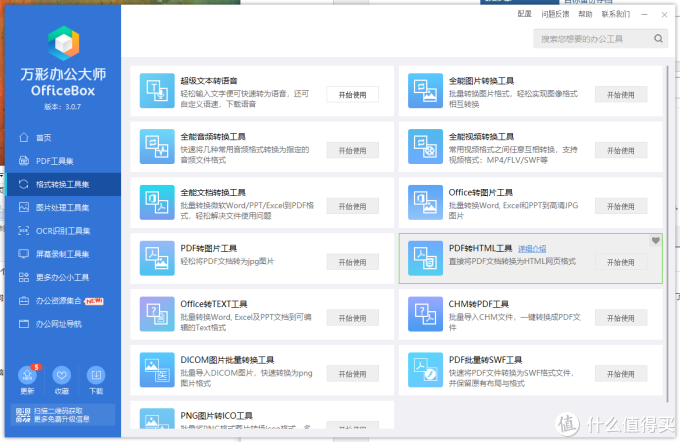This screenshot has width=680, height=442.
Task: Click the 全能图片转换工具 icon
Action: tap(425, 91)
